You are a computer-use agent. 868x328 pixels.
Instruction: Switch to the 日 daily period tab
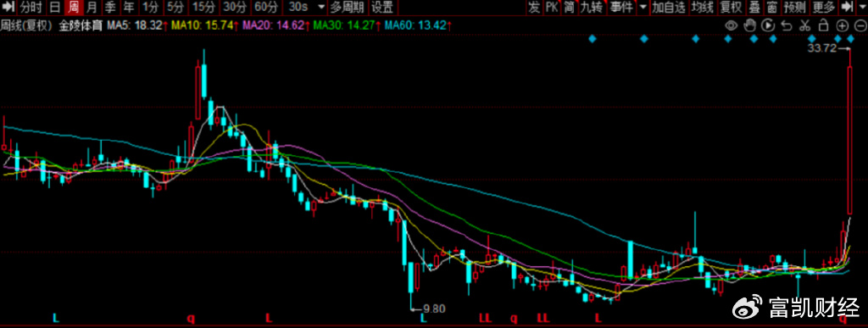pos(54,7)
